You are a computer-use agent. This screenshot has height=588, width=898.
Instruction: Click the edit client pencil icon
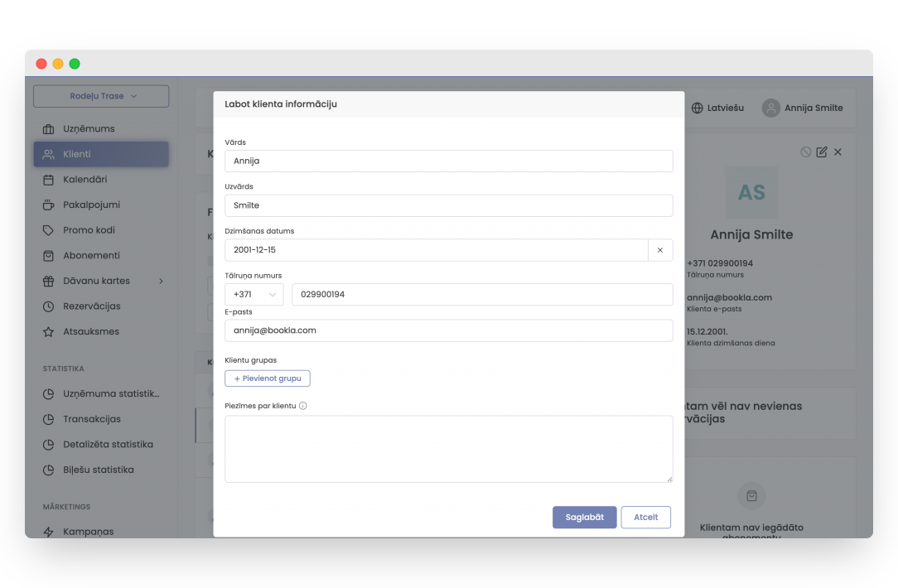click(822, 152)
